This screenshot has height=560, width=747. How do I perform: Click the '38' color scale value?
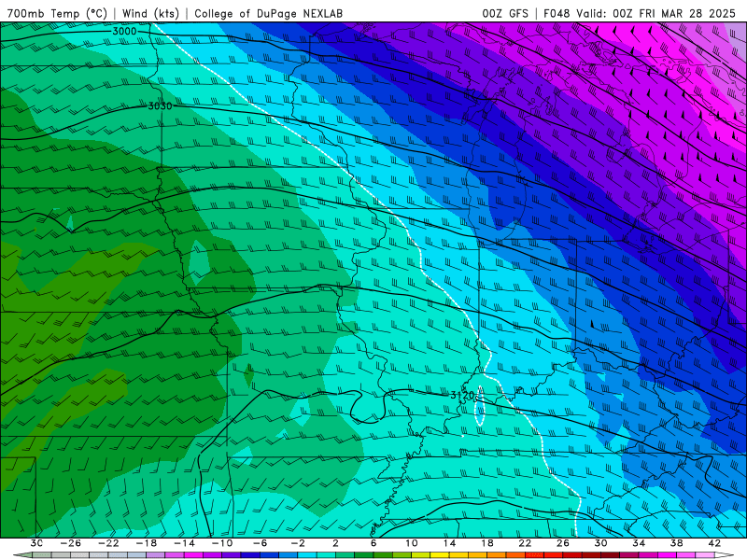tap(676, 543)
